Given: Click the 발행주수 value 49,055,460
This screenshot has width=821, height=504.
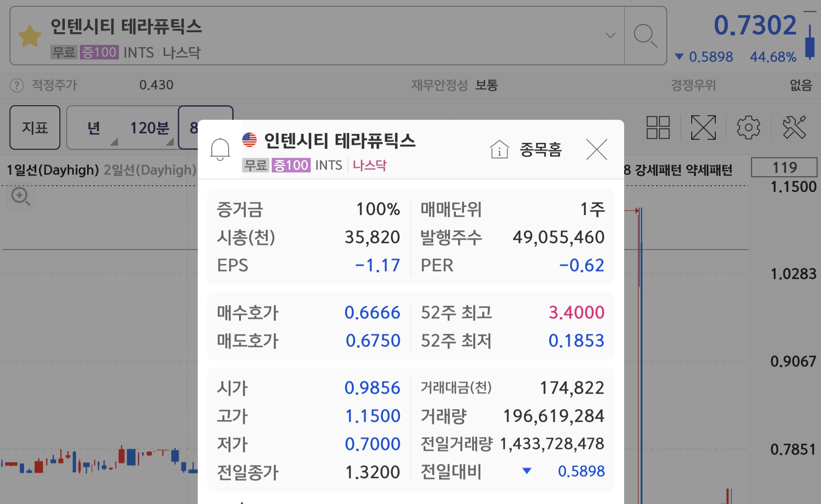Looking at the screenshot, I should (x=559, y=237).
